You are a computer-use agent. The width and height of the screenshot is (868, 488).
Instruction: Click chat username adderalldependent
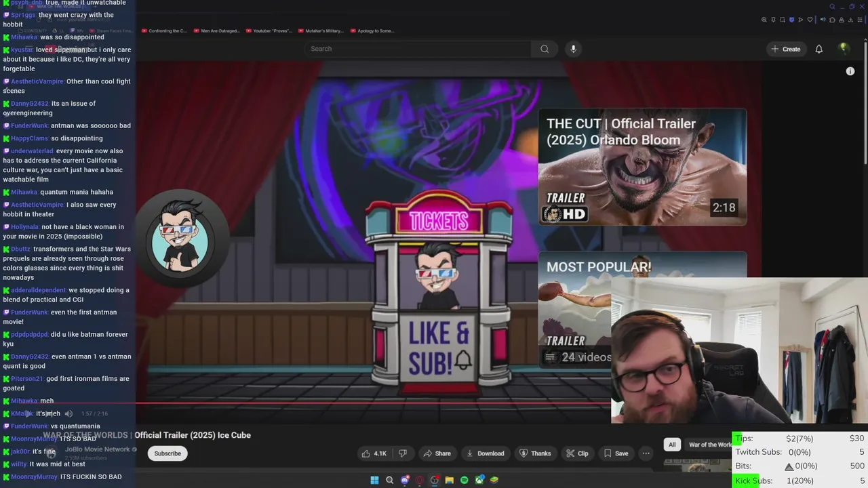(38, 290)
